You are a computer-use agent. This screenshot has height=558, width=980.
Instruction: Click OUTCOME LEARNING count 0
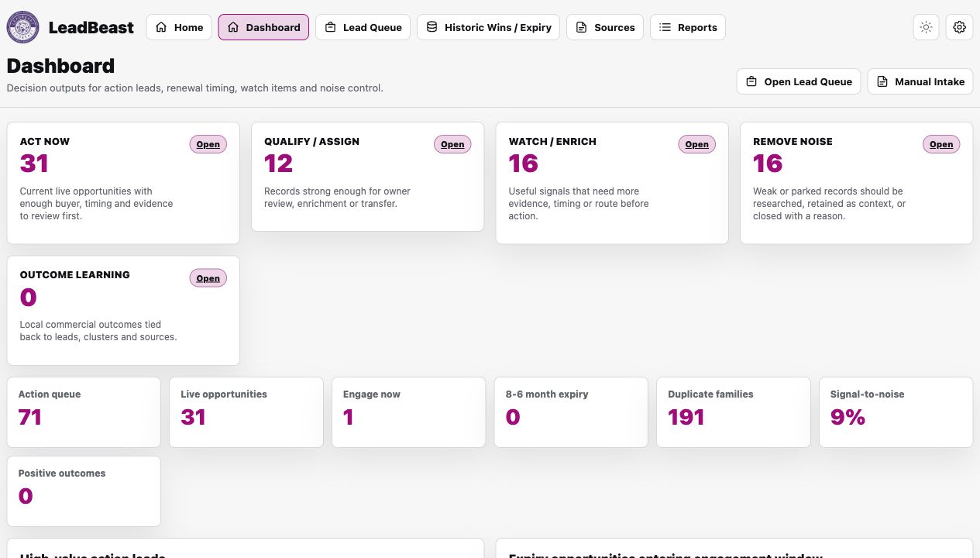pos(28,298)
